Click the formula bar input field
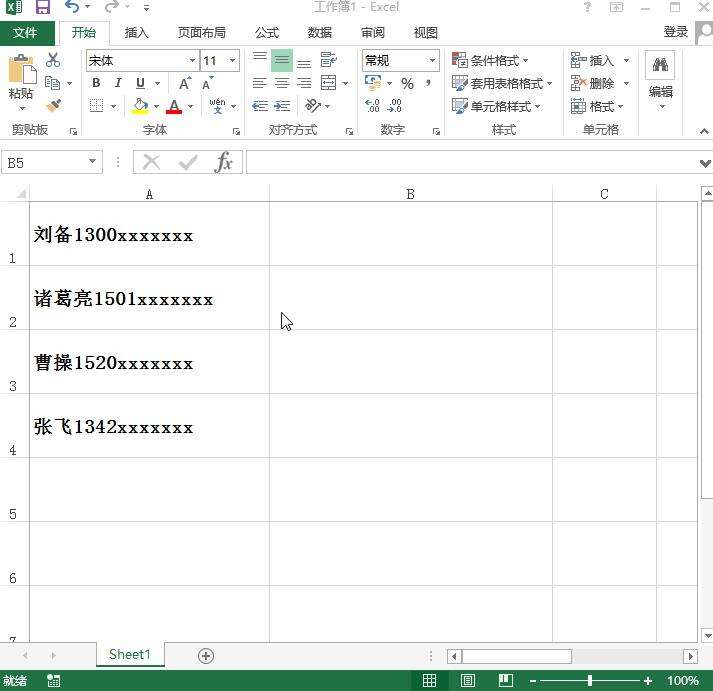 point(472,162)
